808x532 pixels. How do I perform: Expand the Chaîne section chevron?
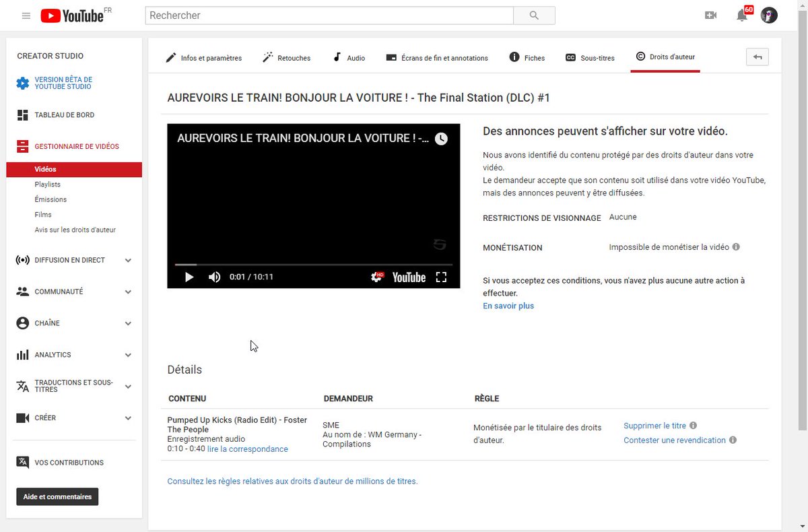(128, 323)
